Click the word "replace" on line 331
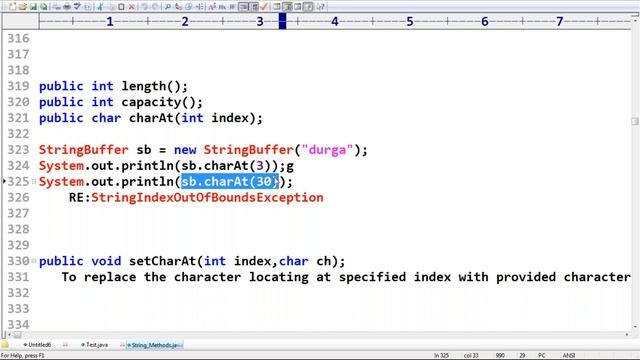This screenshot has width=640, height=360. (110, 277)
